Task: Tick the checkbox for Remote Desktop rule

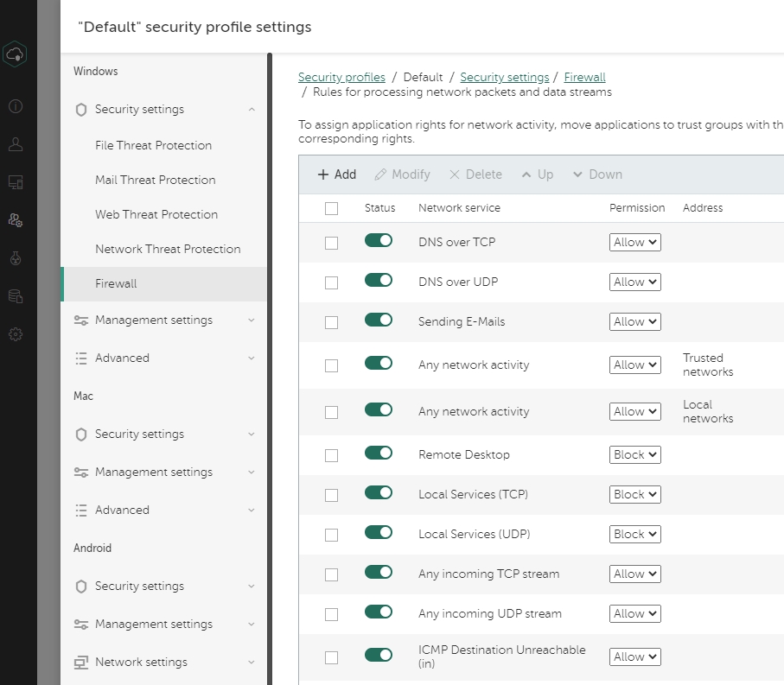Action: coord(331,455)
